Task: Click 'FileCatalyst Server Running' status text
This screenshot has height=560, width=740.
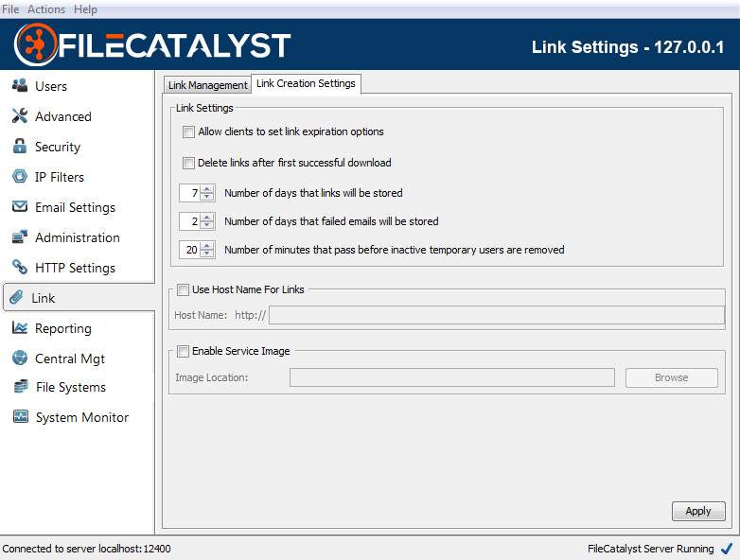Action: [x=650, y=549]
